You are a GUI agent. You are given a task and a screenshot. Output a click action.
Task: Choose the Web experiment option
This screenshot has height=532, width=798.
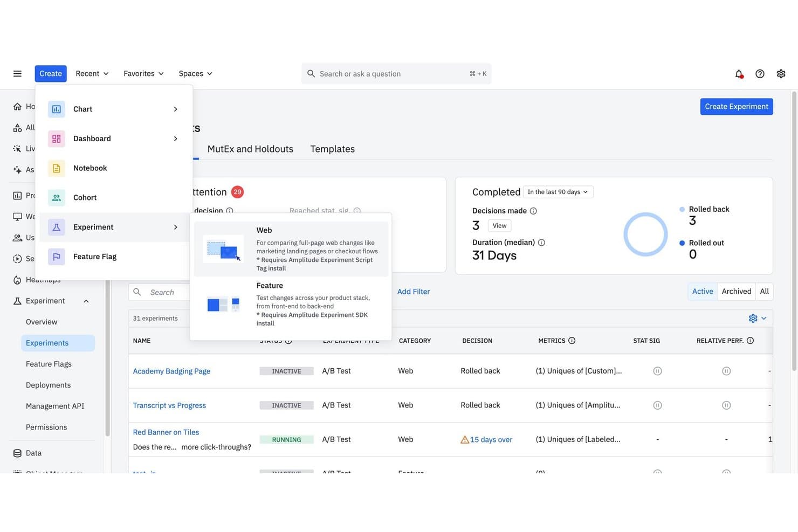(291, 248)
